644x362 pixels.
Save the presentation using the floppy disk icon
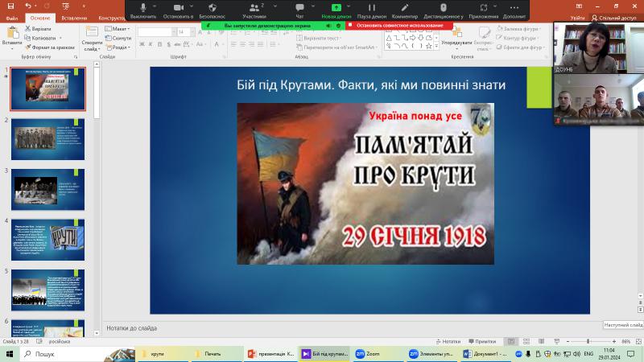(10, 6)
